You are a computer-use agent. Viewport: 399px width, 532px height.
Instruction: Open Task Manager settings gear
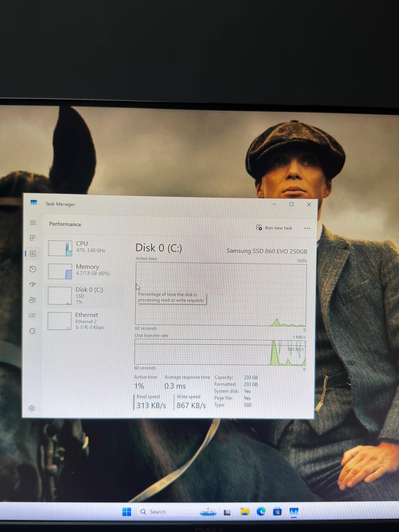pos(32,408)
